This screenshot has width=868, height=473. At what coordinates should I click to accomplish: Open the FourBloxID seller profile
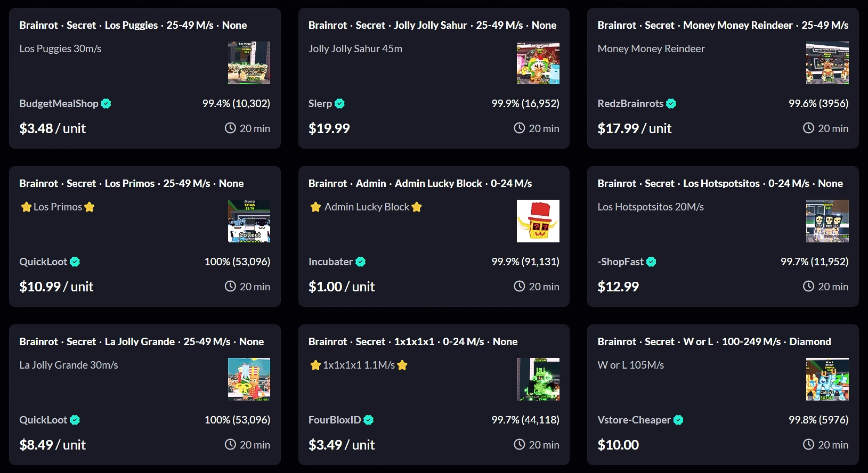click(x=334, y=420)
